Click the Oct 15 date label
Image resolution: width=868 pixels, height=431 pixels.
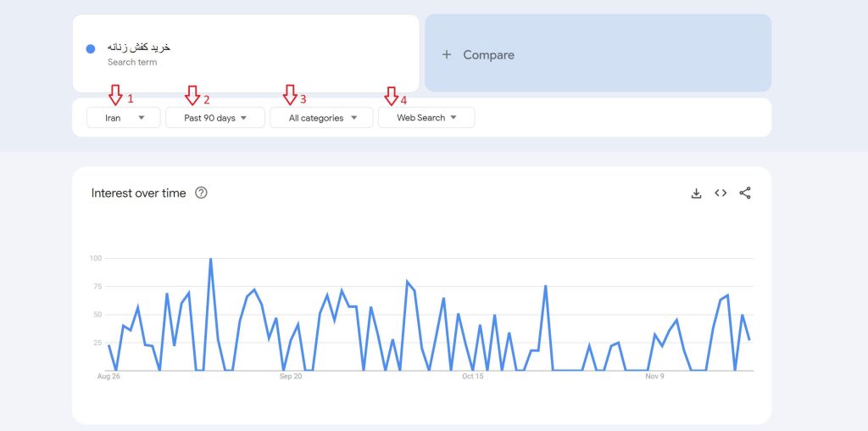(x=473, y=376)
